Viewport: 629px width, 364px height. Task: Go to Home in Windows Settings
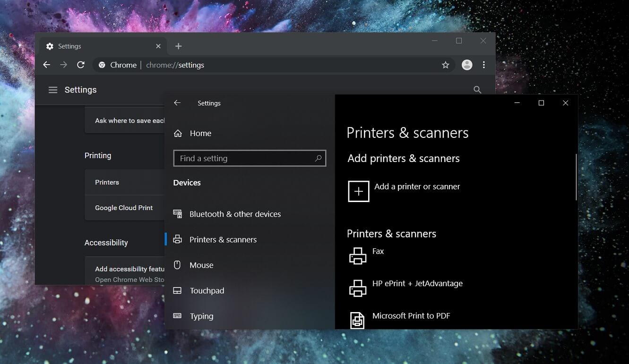(x=200, y=134)
